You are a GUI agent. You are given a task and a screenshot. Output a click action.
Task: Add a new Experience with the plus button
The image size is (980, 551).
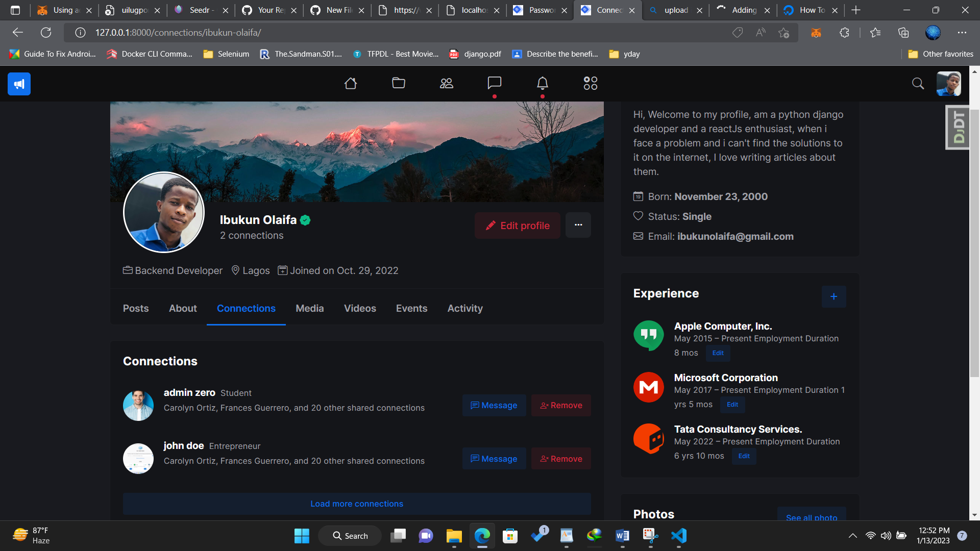[x=834, y=296]
